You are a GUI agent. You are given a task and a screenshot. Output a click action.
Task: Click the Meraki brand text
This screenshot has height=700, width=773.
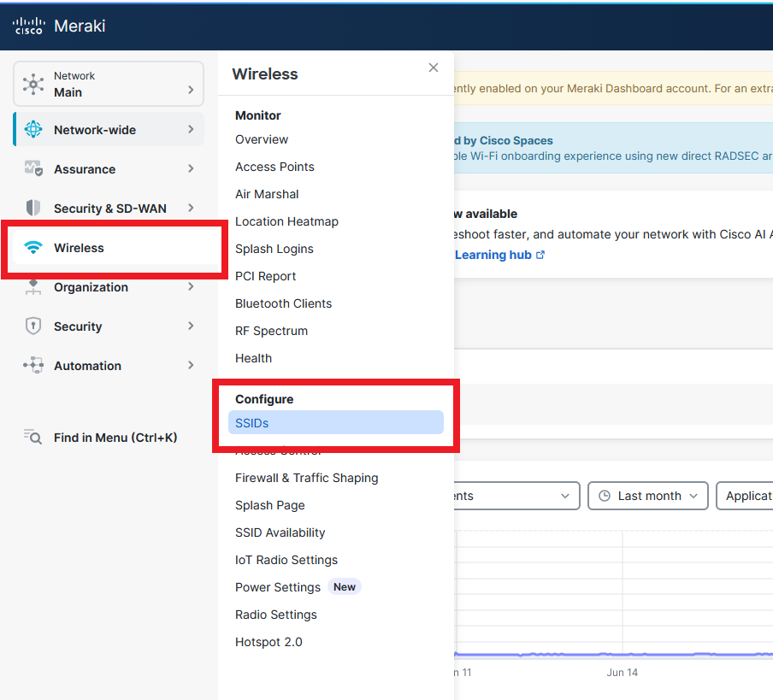point(80,26)
